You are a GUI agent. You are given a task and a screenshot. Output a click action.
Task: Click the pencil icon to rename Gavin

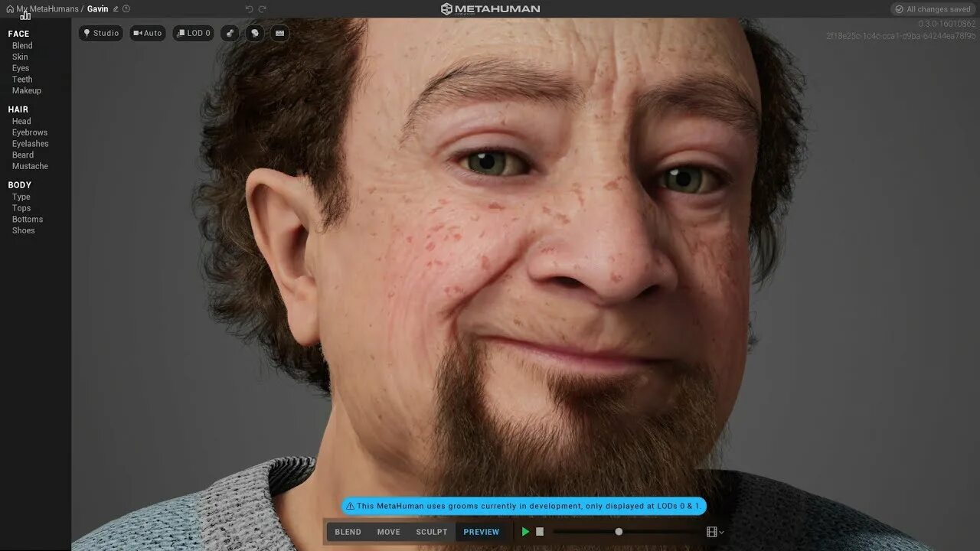coord(116,9)
